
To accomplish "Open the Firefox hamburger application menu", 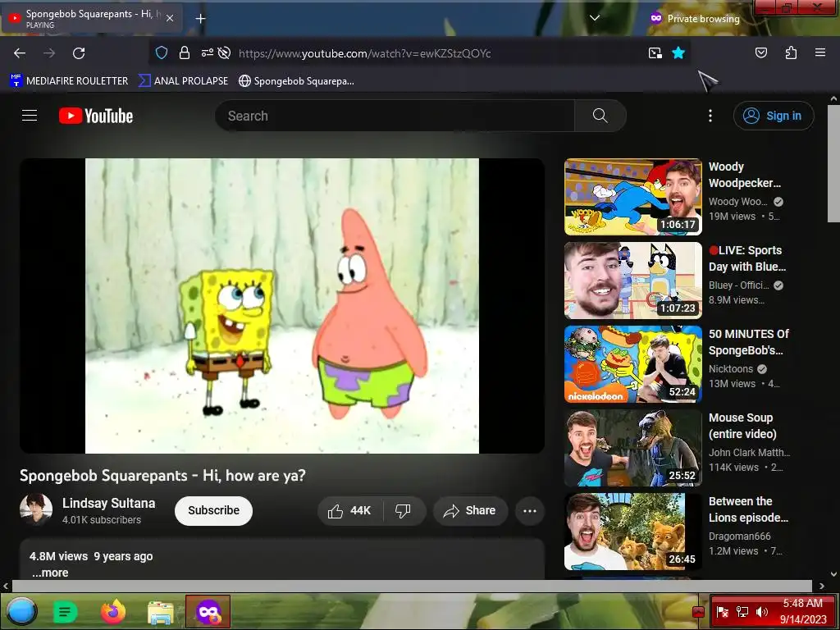I will pos(820,52).
